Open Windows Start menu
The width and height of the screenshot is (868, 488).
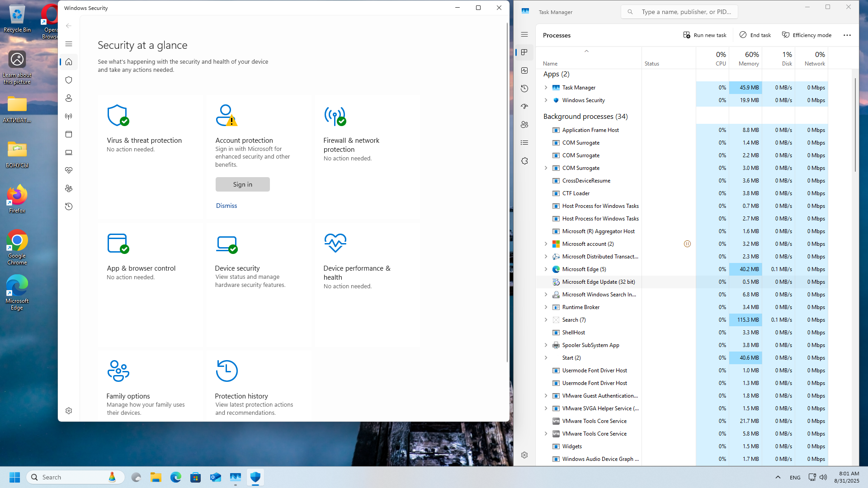tap(14, 477)
